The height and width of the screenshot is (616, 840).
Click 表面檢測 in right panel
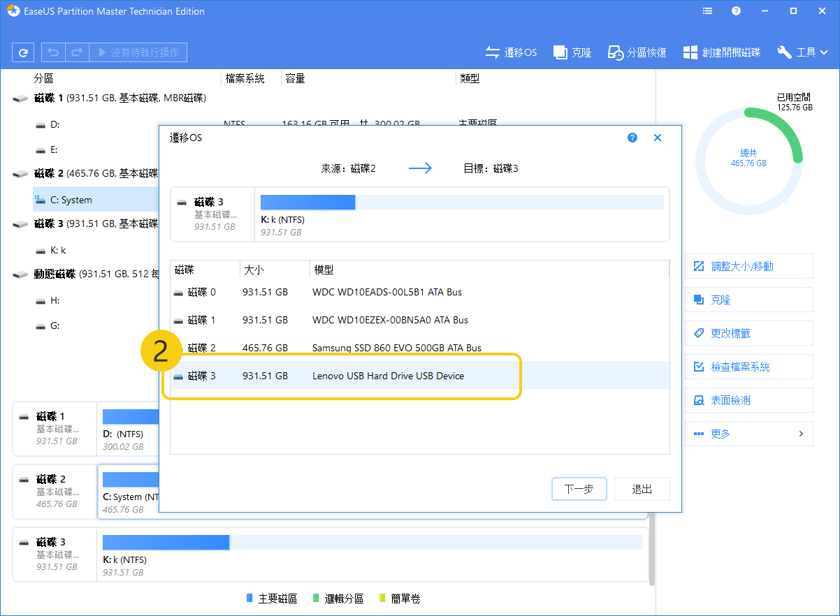(748, 400)
